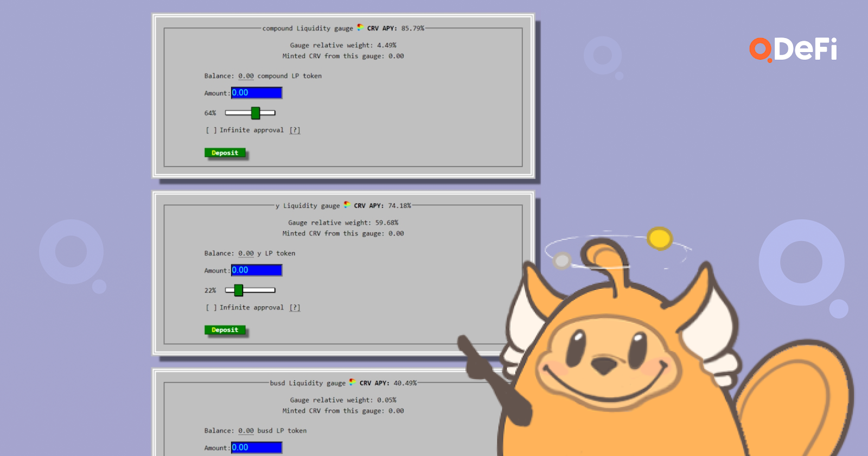Click the 0.00 compound LP token balance
The width and height of the screenshot is (868, 456).
246,76
